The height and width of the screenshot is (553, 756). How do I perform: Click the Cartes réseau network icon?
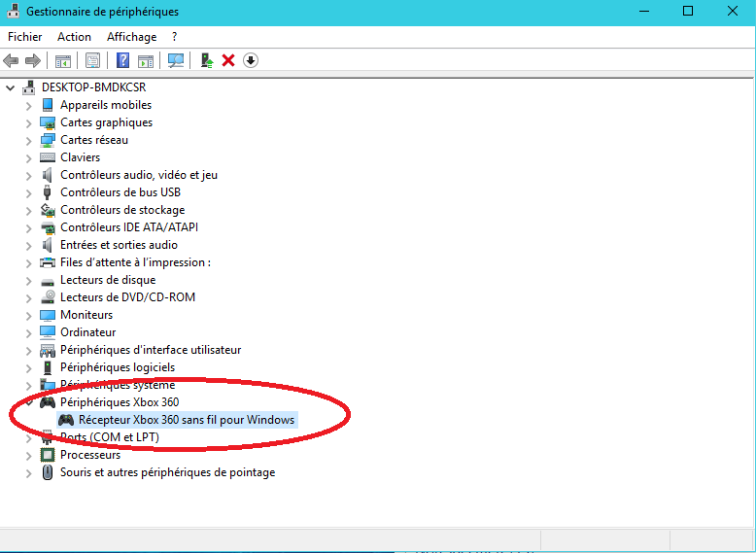pos(48,140)
